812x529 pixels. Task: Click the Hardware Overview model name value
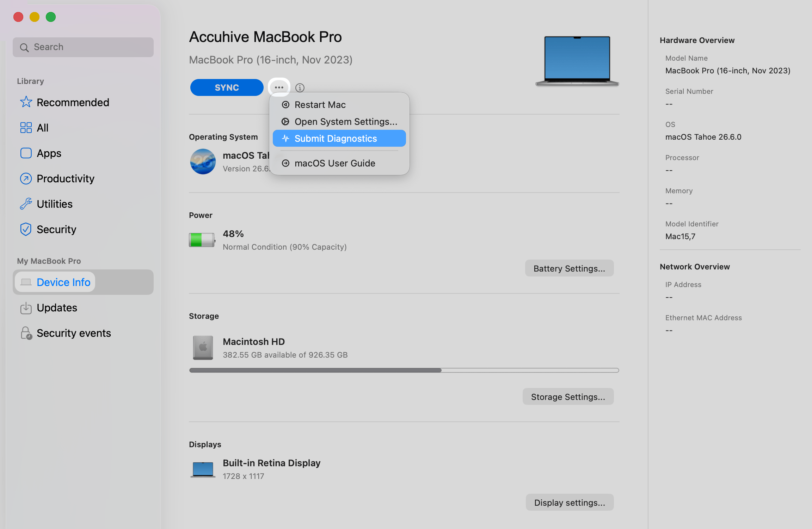click(728, 71)
